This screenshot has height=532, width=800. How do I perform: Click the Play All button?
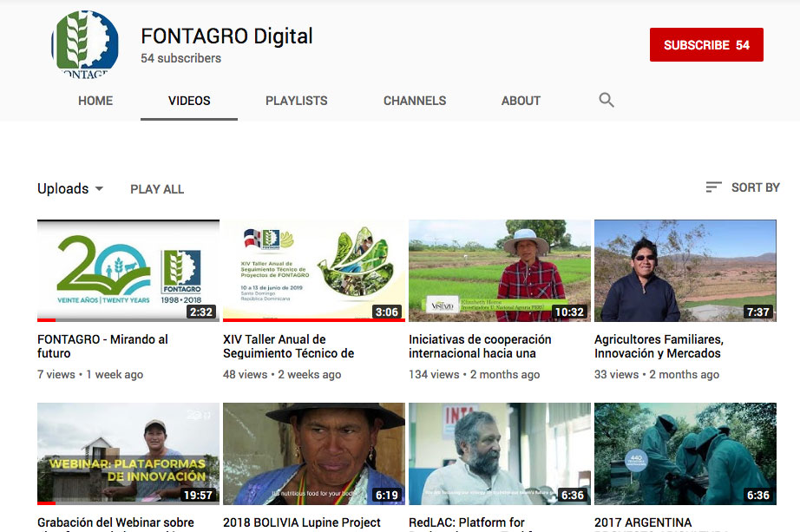[157, 189]
